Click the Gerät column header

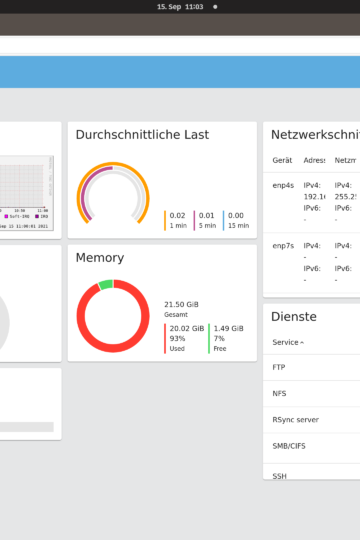(x=282, y=160)
